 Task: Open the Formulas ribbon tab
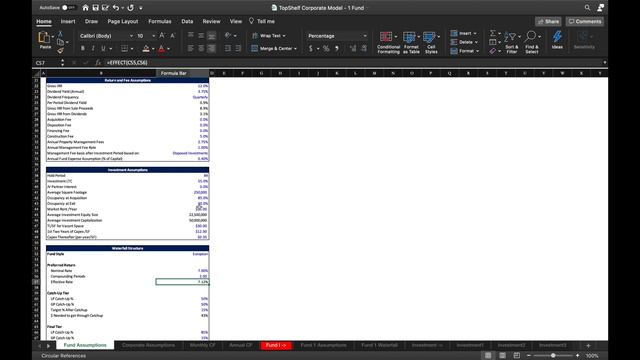click(x=160, y=21)
